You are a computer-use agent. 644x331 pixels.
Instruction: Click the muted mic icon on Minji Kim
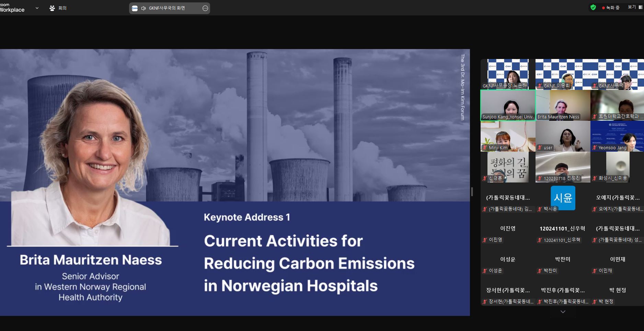click(485, 148)
